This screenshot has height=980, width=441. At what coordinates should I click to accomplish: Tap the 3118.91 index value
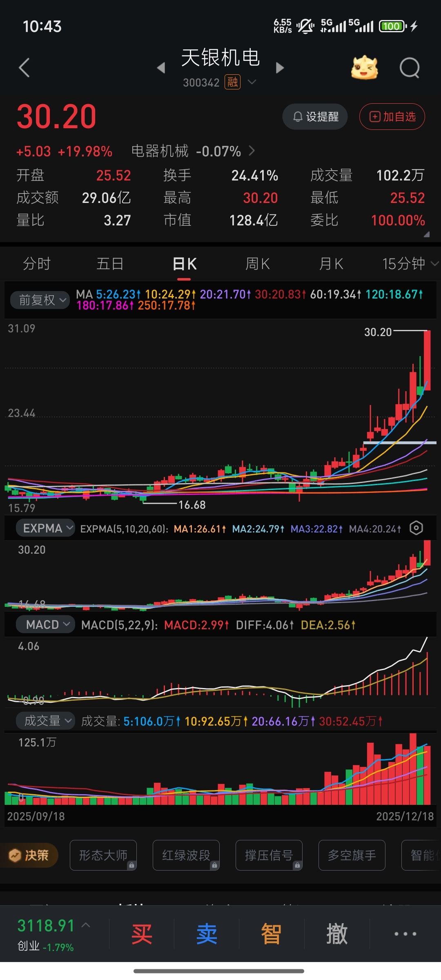click(46, 926)
